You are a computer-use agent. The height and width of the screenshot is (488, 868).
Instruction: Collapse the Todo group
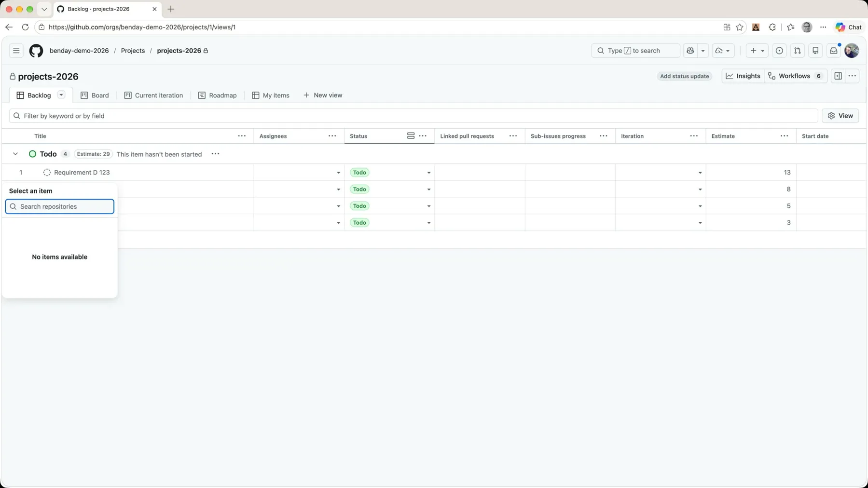pos(15,154)
